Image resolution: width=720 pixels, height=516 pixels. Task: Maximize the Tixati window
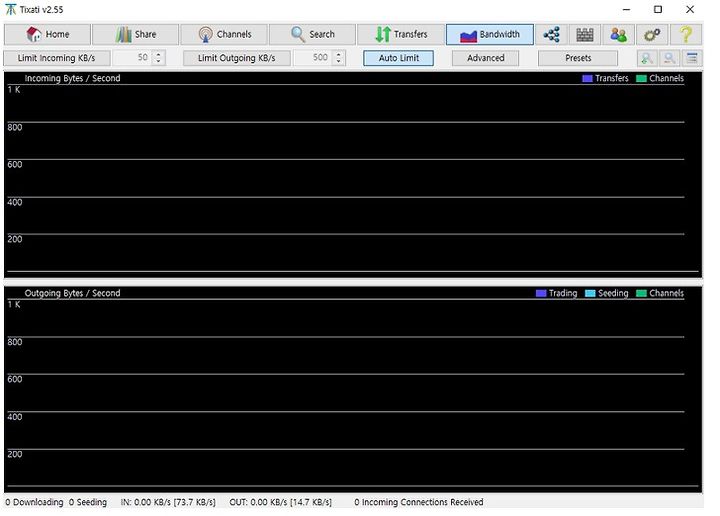coord(658,9)
